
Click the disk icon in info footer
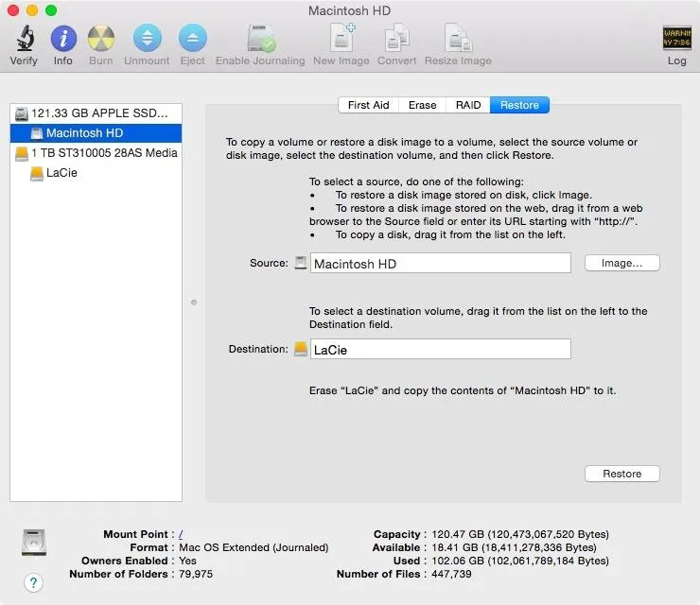tap(34, 542)
